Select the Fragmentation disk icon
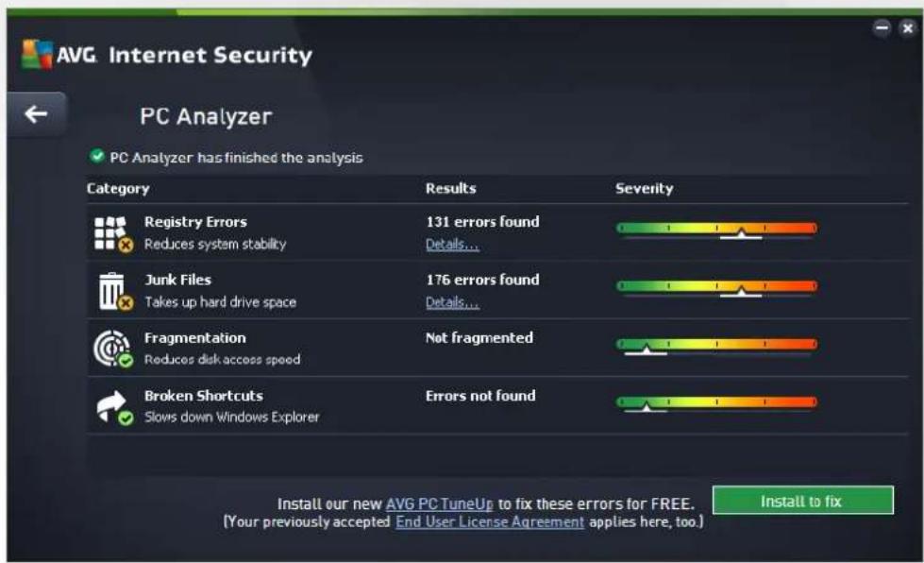924x563 pixels. (x=113, y=349)
